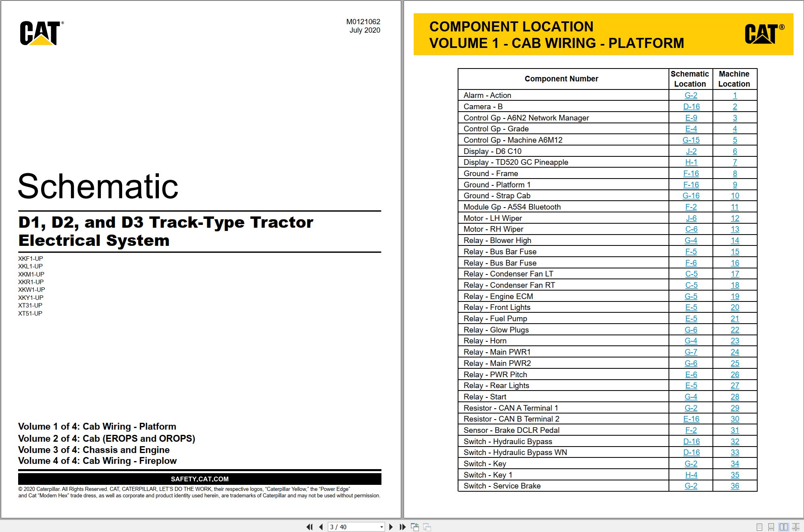Open machine location 34 for Switch - Key

coord(735,464)
